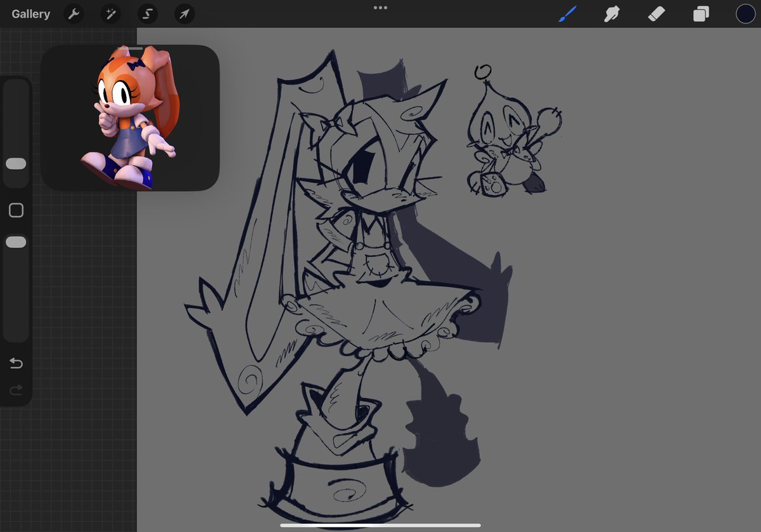Tap the three-dot multitasking menu
Screen dimensions: 761x532
pos(381,8)
